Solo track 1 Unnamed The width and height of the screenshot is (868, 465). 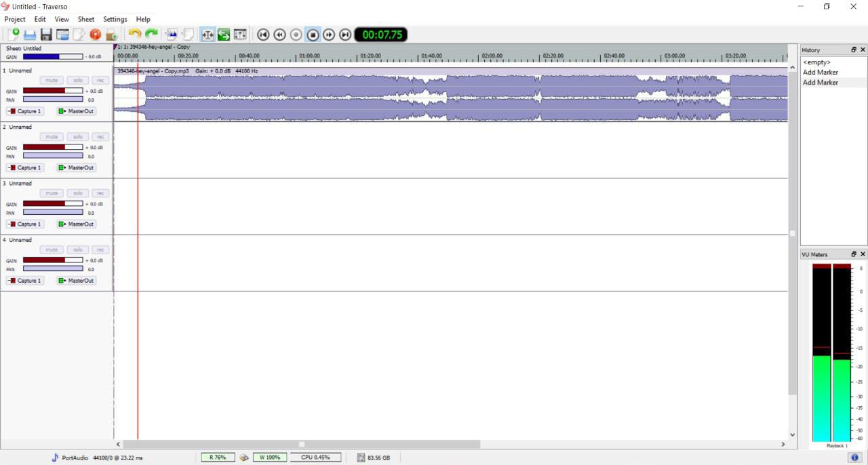click(x=78, y=80)
